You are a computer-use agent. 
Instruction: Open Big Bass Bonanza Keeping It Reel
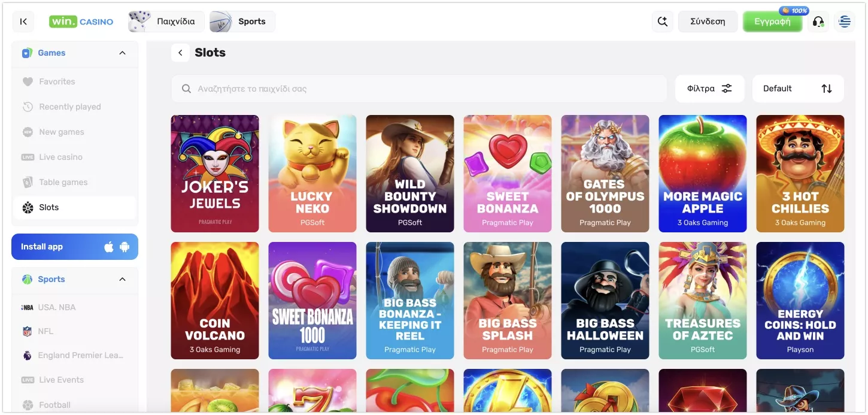pos(410,301)
